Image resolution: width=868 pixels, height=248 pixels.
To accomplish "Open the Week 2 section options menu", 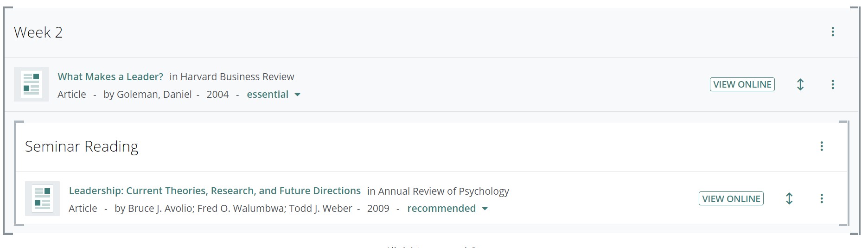I will pyautogui.click(x=833, y=32).
